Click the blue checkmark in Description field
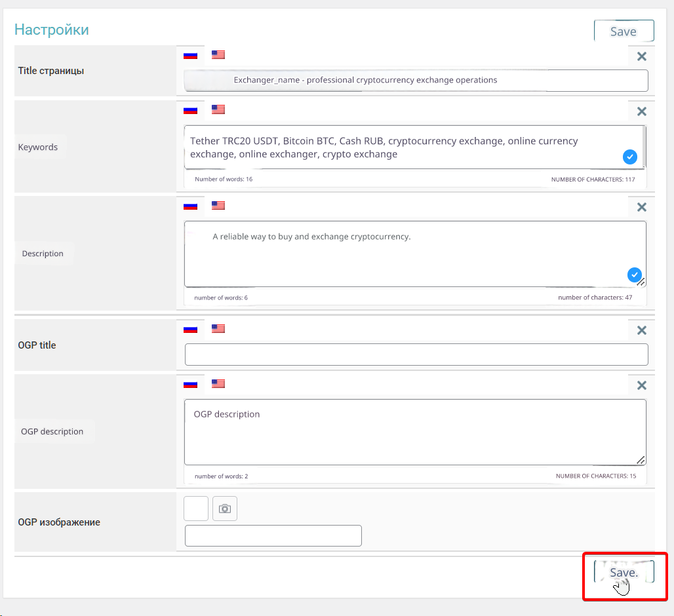Screen dimensions: 674x616 [x=634, y=275]
